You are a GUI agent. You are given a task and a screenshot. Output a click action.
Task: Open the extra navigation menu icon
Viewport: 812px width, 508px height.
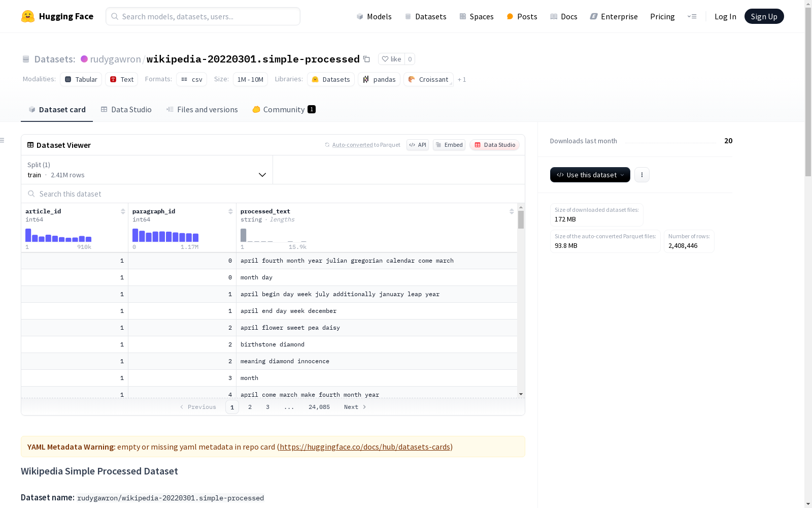tap(692, 16)
